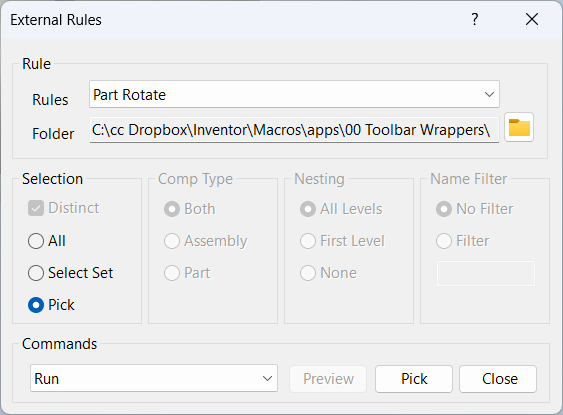Expand the Run commands dropdown
The width and height of the screenshot is (563, 415).
click(154, 378)
